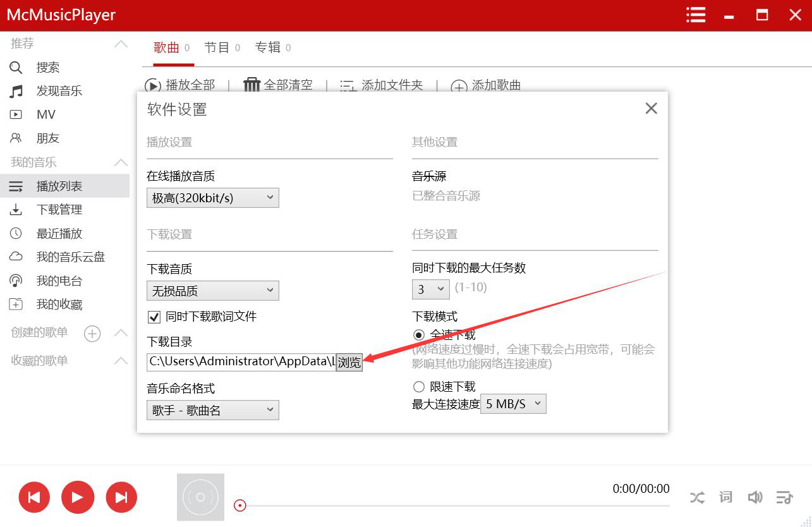Open 我的收藏 label in sidebar
The height and width of the screenshot is (527, 812).
pyautogui.click(x=59, y=305)
